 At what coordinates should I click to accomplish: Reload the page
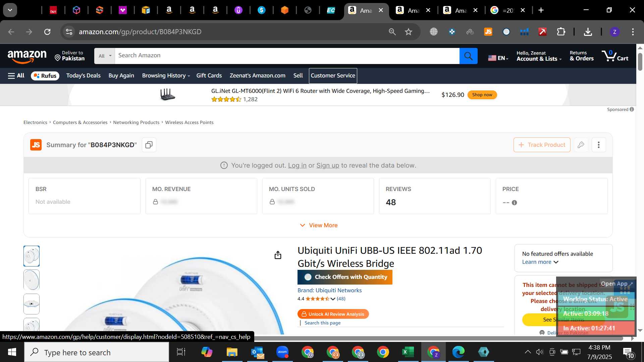pos(47,32)
